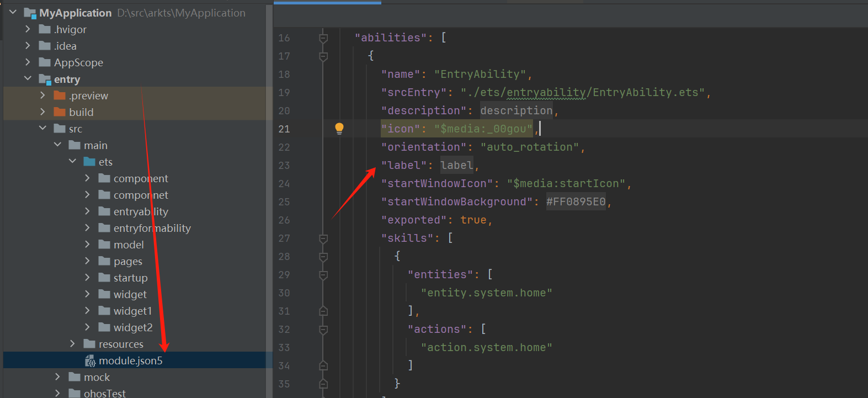Image resolution: width=868 pixels, height=398 pixels.
Task: Fold code block at line 16 gutter
Action: [x=323, y=38]
